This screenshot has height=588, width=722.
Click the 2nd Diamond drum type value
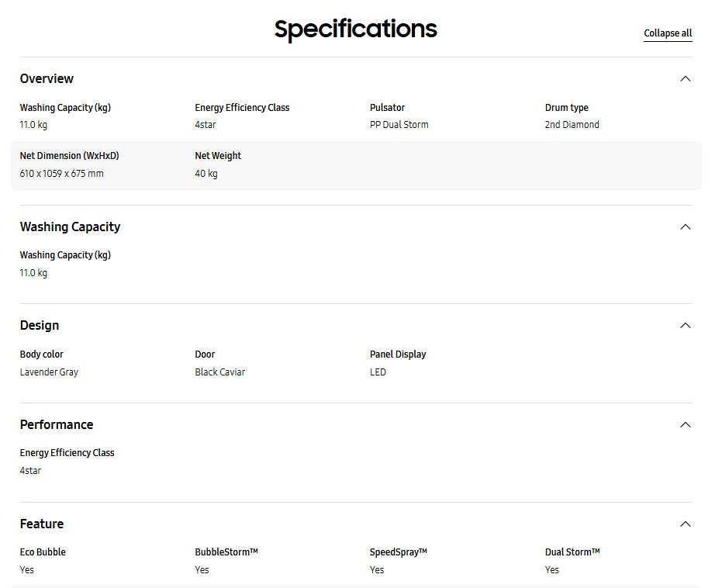tap(572, 125)
